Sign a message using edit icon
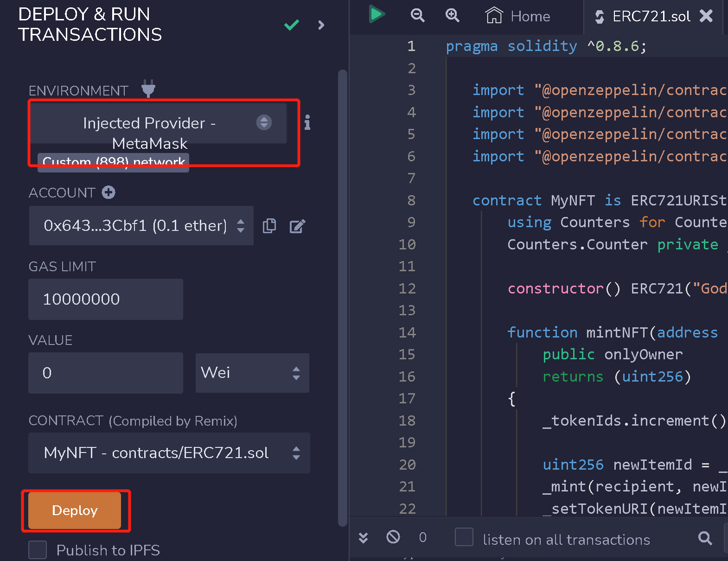This screenshot has width=728, height=561. pos(297,226)
